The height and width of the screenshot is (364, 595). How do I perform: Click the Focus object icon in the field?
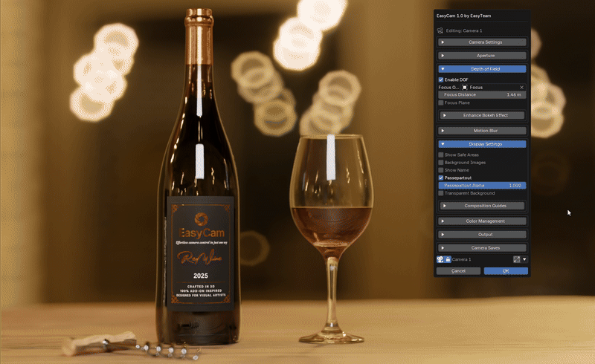(x=464, y=87)
